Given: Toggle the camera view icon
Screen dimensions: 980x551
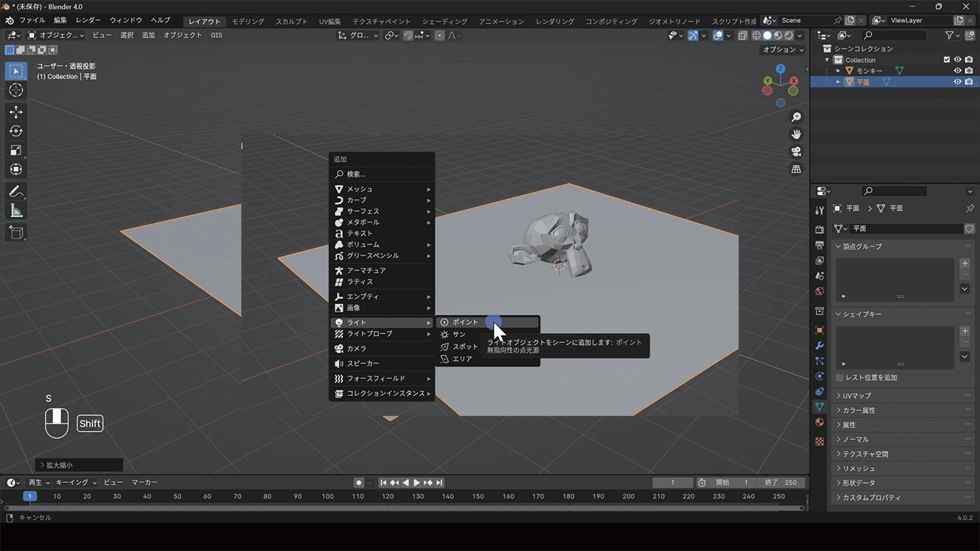Looking at the screenshot, I should pos(796,152).
